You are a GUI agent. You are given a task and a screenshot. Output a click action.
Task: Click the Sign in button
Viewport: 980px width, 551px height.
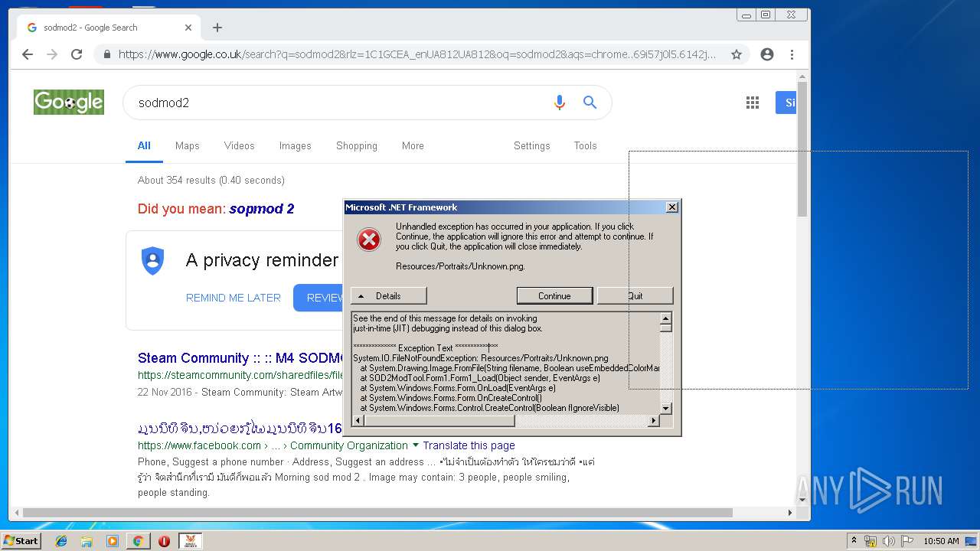click(x=786, y=103)
